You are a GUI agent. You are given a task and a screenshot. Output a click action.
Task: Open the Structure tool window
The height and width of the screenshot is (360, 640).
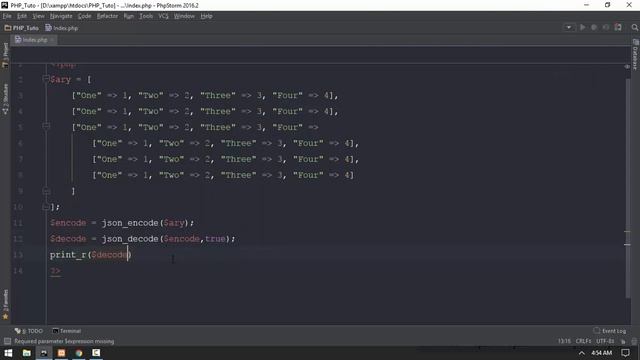pos(5,99)
